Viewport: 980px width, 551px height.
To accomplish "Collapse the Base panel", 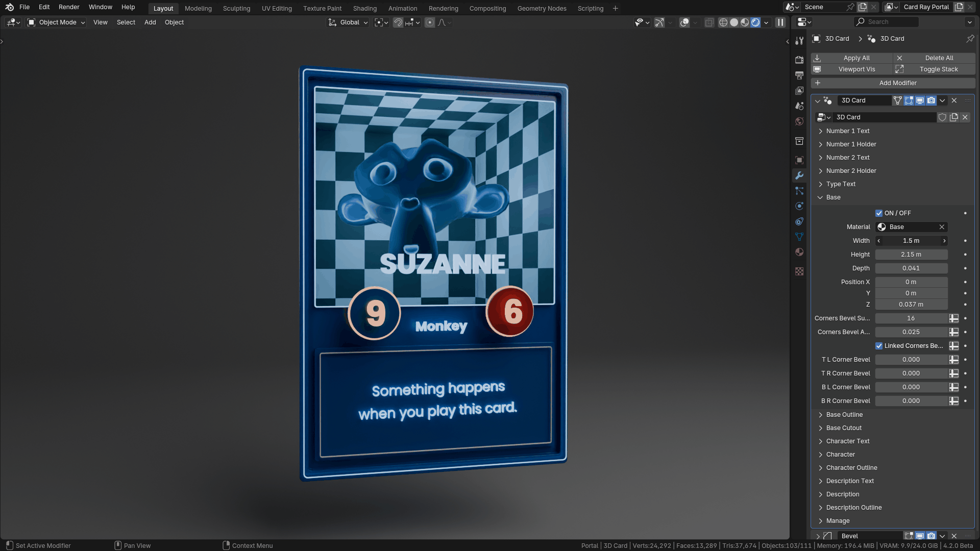I will pos(833,197).
